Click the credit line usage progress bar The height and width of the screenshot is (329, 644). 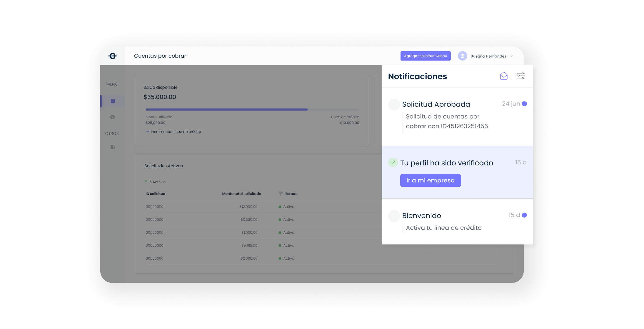[252, 109]
